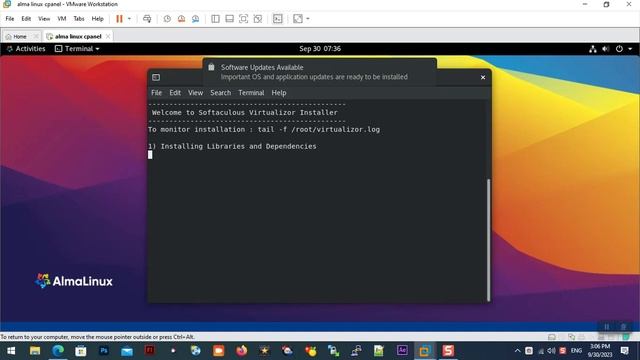The image size is (640, 360).
Task: Open the Terminal app menu in top bar
Action: point(77,49)
